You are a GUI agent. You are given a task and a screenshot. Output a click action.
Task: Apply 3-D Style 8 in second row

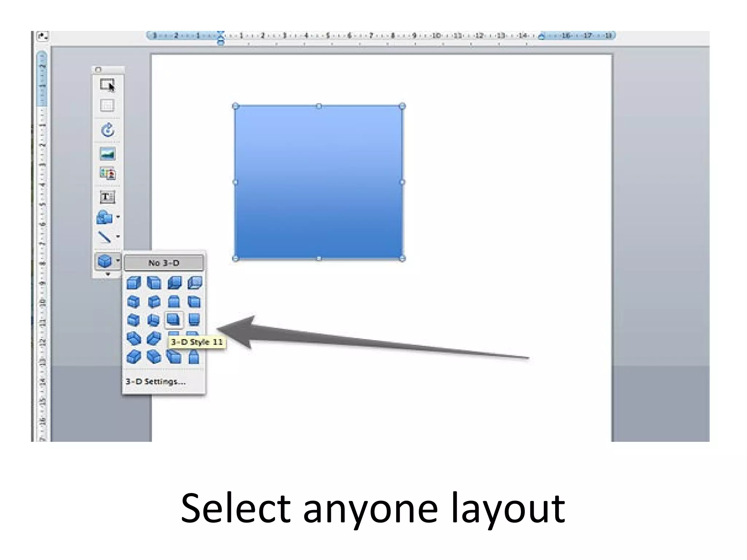(x=194, y=302)
